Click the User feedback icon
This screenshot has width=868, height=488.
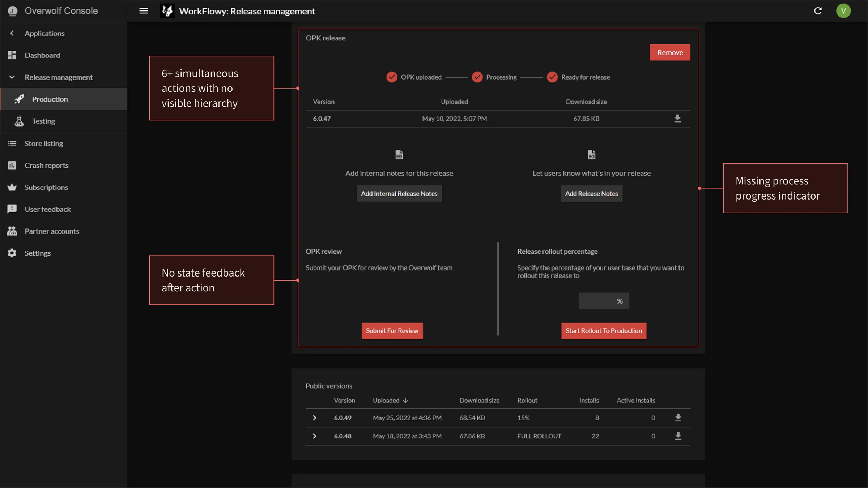coord(12,209)
